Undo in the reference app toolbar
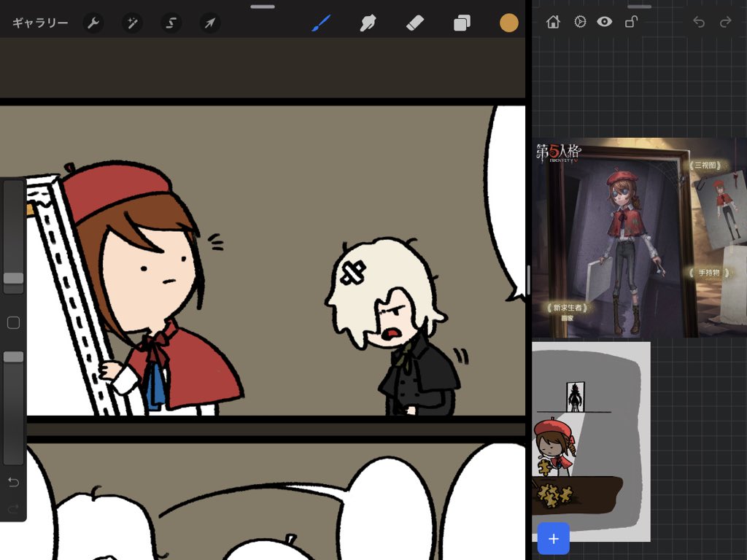The height and width of the screenshot is (560, 747). pyautogui.click(x=698, y=22)
